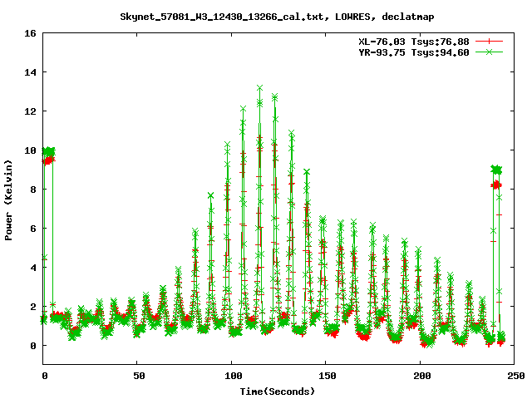Image resolution: width=532 pixels, height=399 pixels.
Task: Click the highest green peak above 13 Kelvin
Action: click(260, 88)
